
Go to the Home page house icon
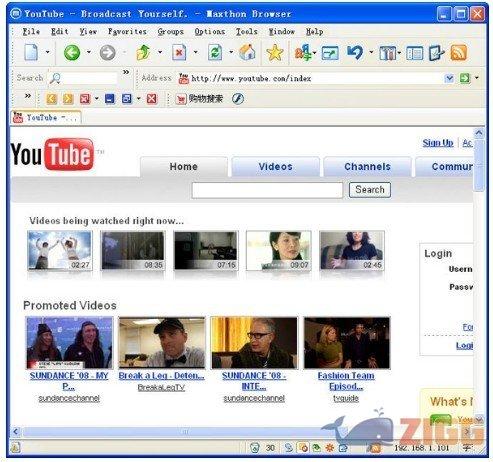coord(247,52)
